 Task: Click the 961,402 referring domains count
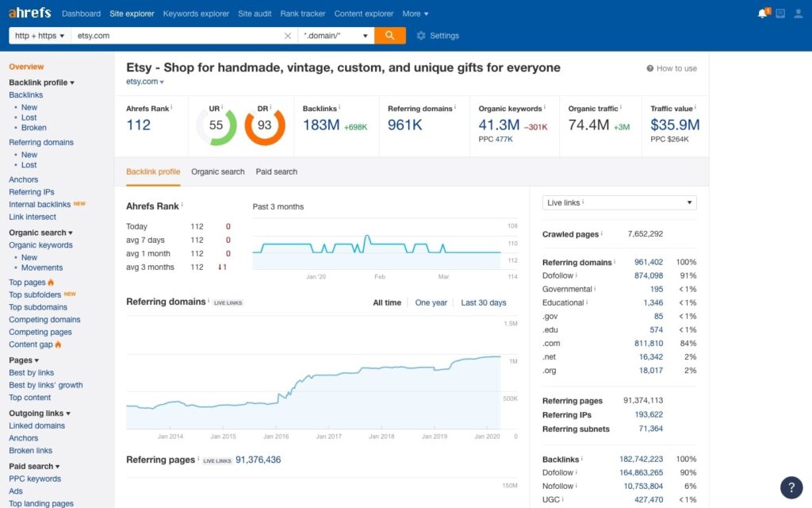[649, 262]
